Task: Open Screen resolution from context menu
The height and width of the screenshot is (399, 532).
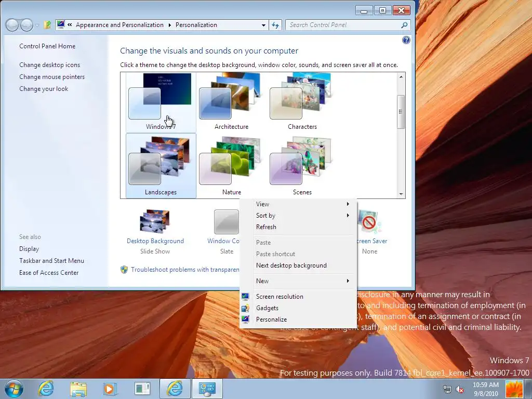Action: pos(298,297)
